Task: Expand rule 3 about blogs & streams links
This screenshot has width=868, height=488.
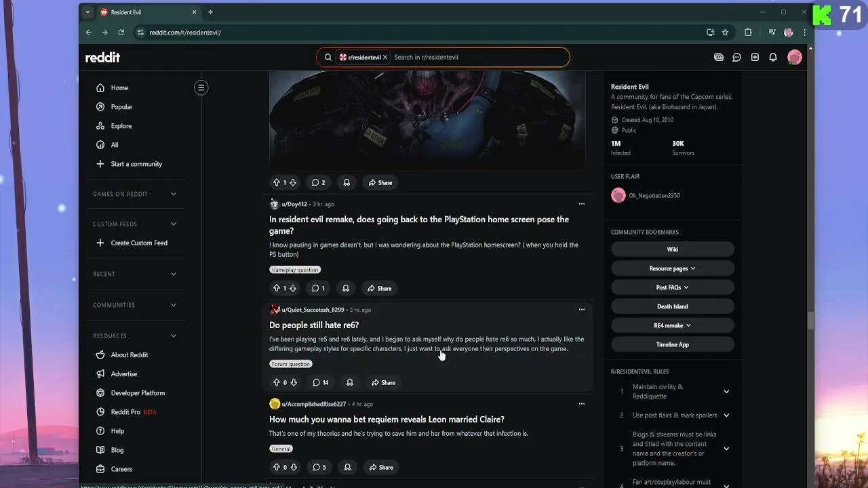Action: tap(726, 449)
